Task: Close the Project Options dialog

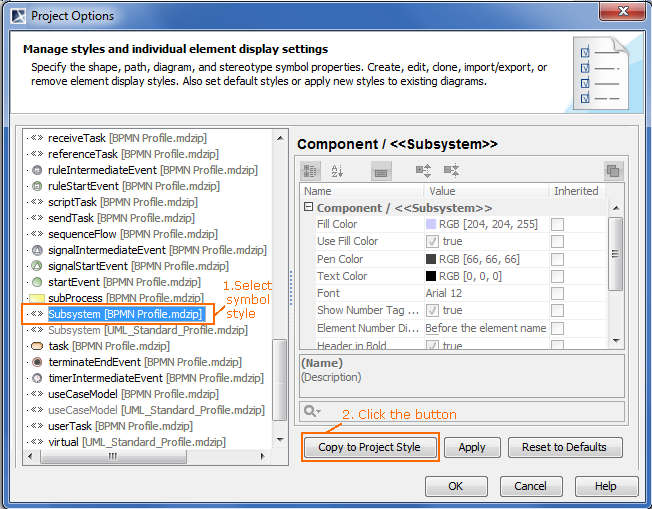Action: click(x=622, y=11)
